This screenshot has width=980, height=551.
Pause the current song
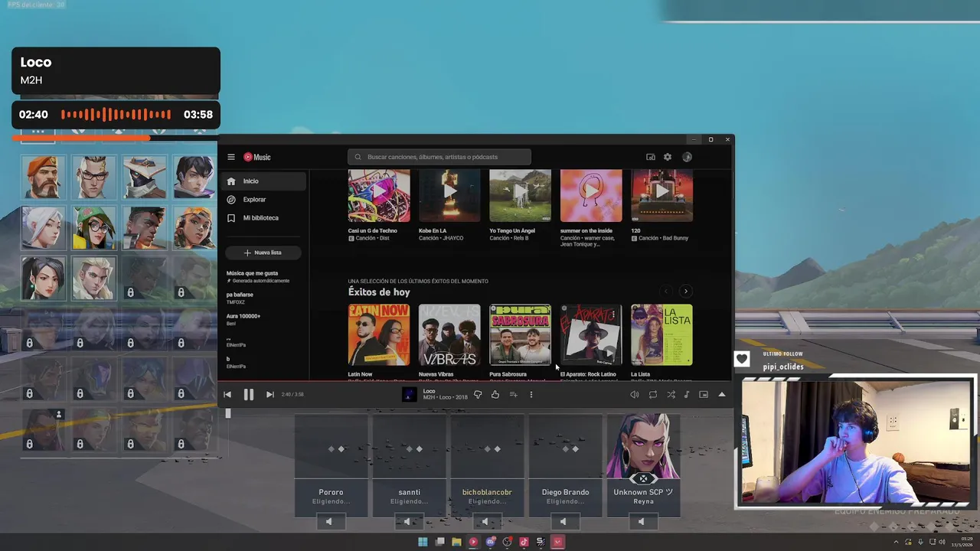[249, 395]
